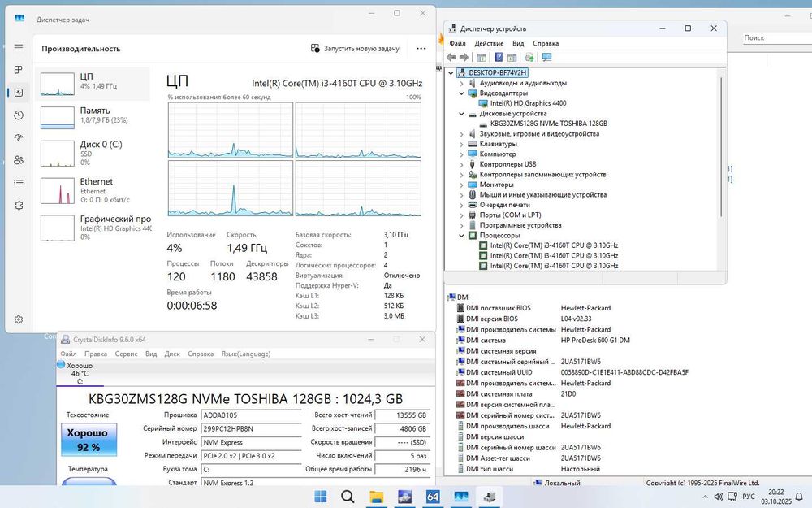Viewport: 812px width, 508px height.
Task: Open Диск menu in CrystalDiskInfo
Action: pos(172,354)
